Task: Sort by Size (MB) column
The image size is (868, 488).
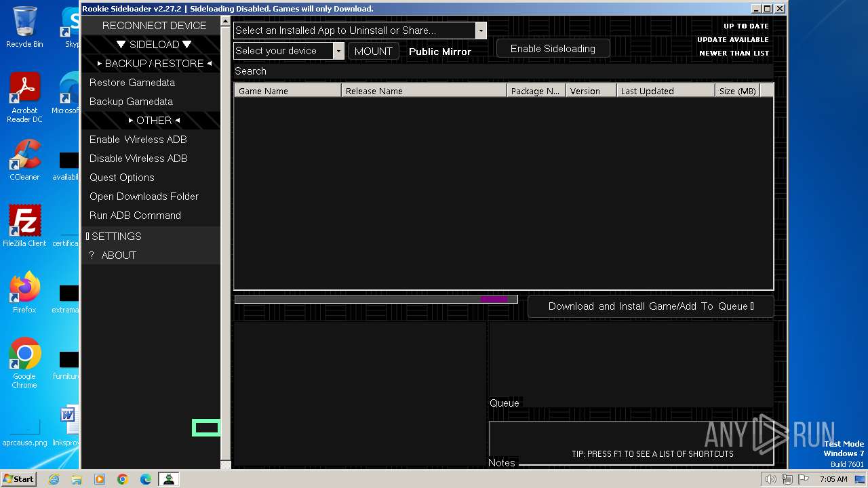Action: [738, 91]
